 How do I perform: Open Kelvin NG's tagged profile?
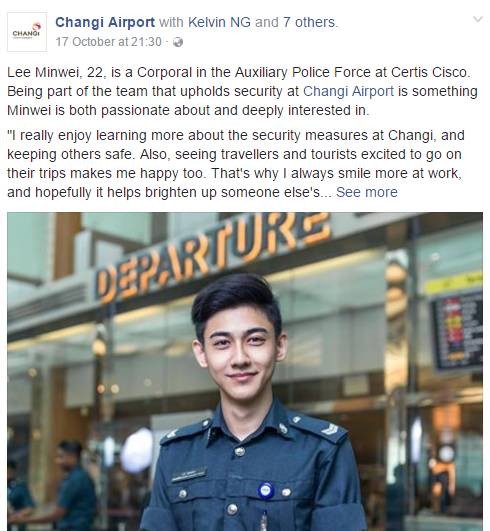[219, 22]
